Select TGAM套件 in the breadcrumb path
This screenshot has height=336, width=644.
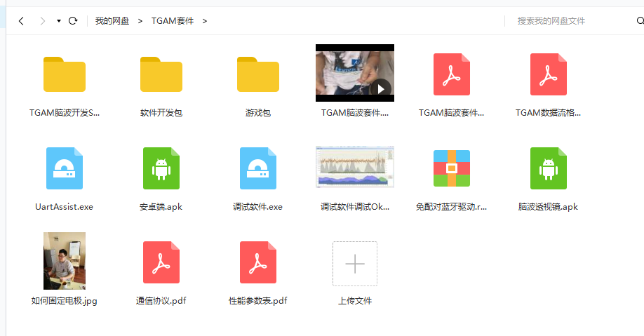point(173,21)
